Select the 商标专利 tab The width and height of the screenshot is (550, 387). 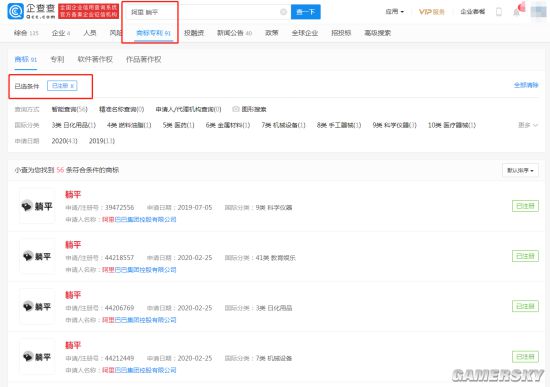(x=153, y=33)
